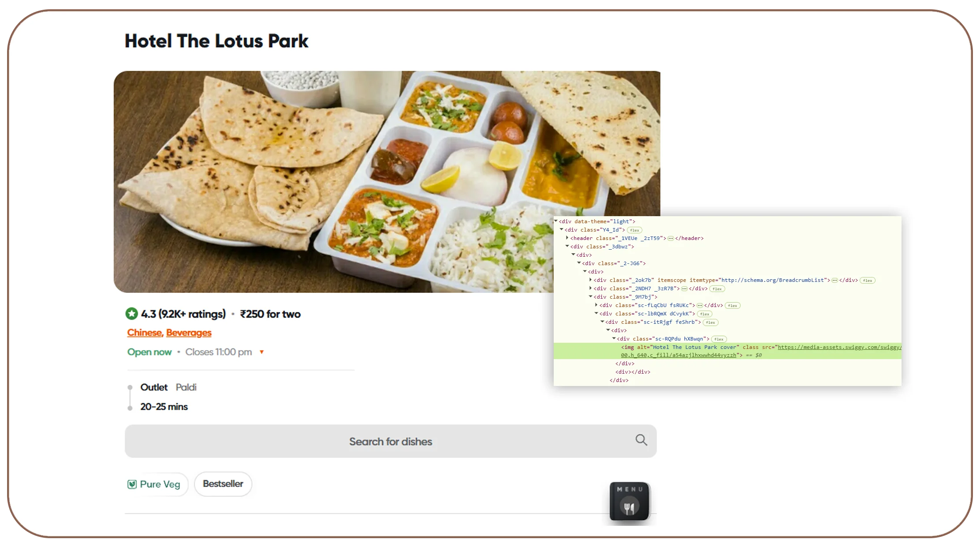Screen dimensions: 980x547
Task: Collapse the sc-itRjgf feShrb div node
Action: tap(602, 322)
